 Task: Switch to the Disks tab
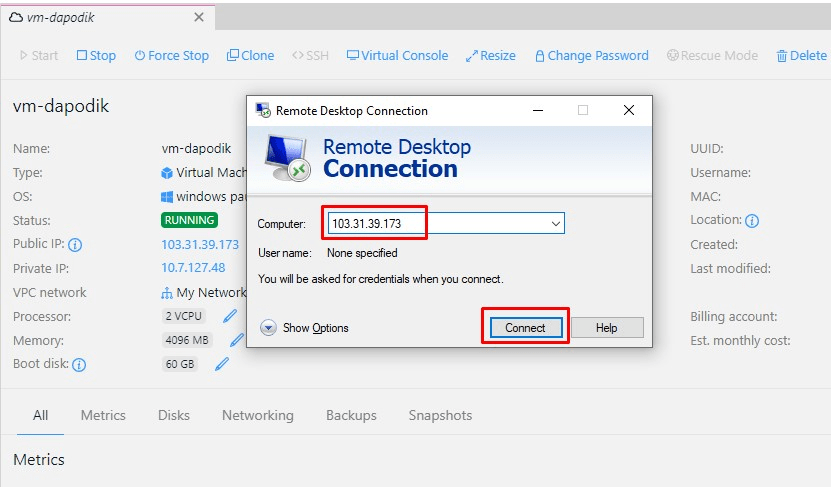point(174,415)
